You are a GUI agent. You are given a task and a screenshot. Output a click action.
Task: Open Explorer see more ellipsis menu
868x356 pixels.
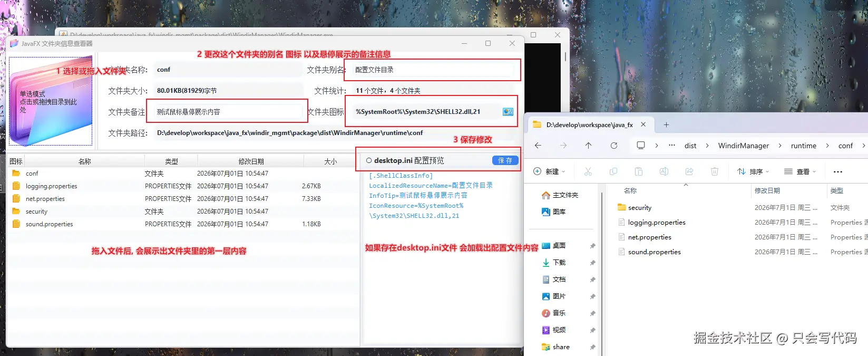(x=838, y=171)
